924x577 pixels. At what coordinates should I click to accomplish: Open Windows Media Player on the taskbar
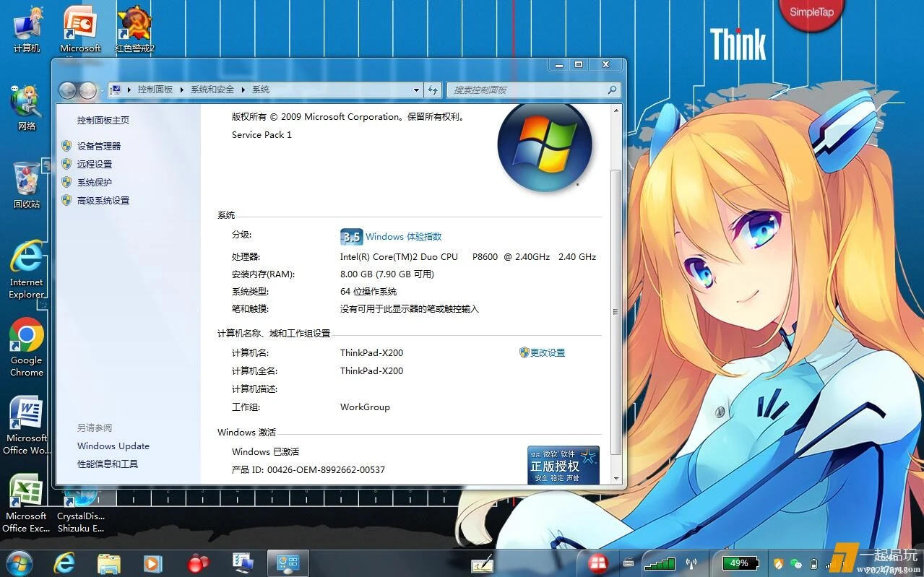[x=152, y=563]
